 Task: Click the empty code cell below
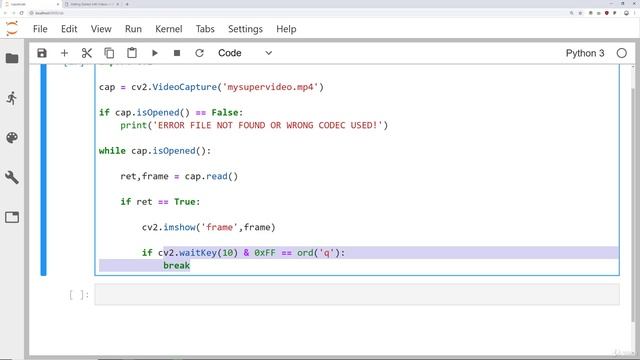click(x=357, y=294)
